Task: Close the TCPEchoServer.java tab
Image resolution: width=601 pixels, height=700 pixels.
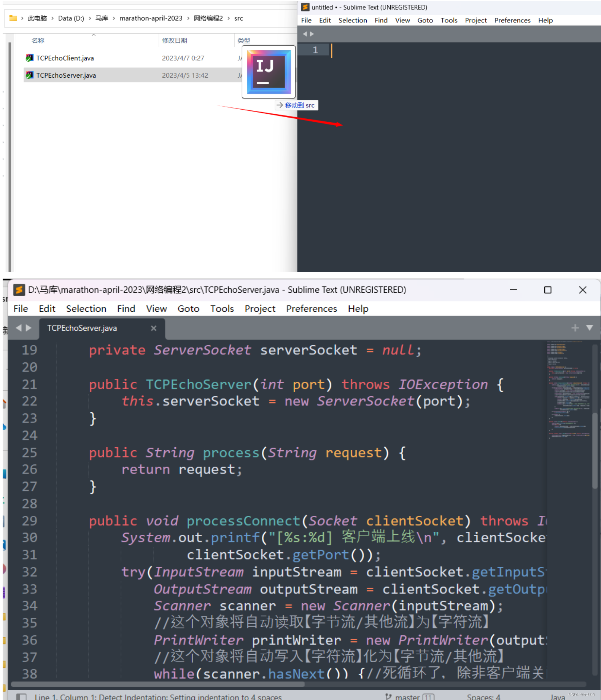Action: (x=154, y=328)
